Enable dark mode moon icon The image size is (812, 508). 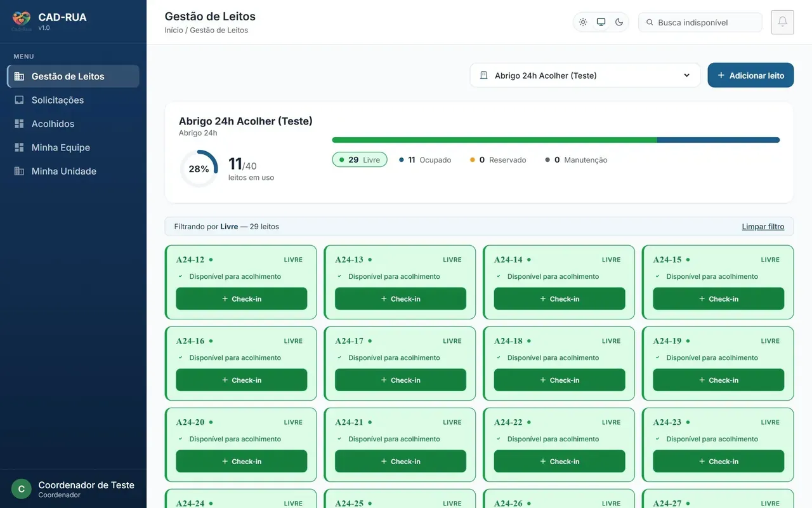click(619, 22)
